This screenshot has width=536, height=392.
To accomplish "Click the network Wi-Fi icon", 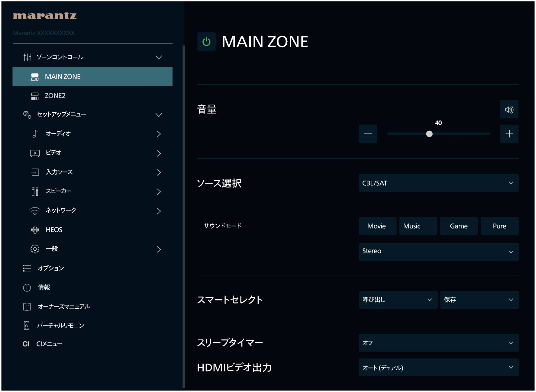I will click(x=35, y=211).
